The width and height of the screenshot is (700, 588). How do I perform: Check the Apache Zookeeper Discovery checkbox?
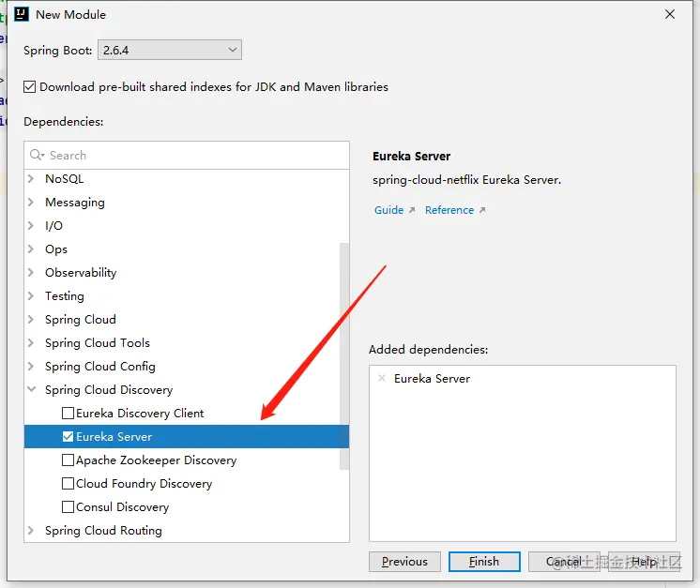pyautogui.click(x=68, y=460)
